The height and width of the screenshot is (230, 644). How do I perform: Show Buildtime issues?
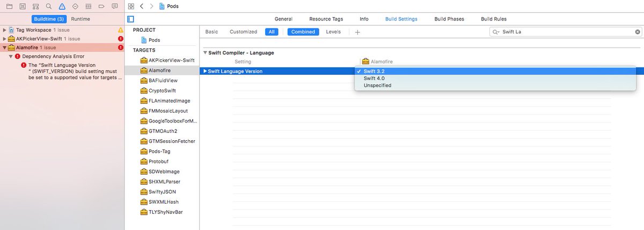49,19
